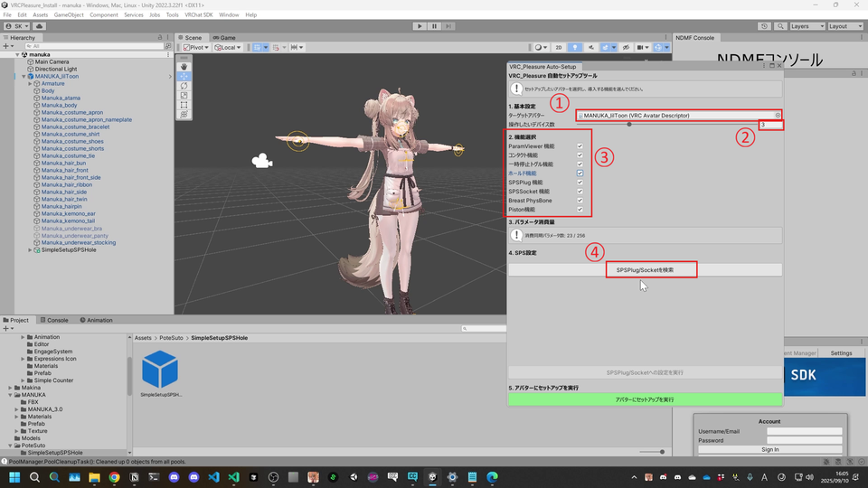
Task: Collapse the MANUKA folder in Project
Action: click(10, 395)
